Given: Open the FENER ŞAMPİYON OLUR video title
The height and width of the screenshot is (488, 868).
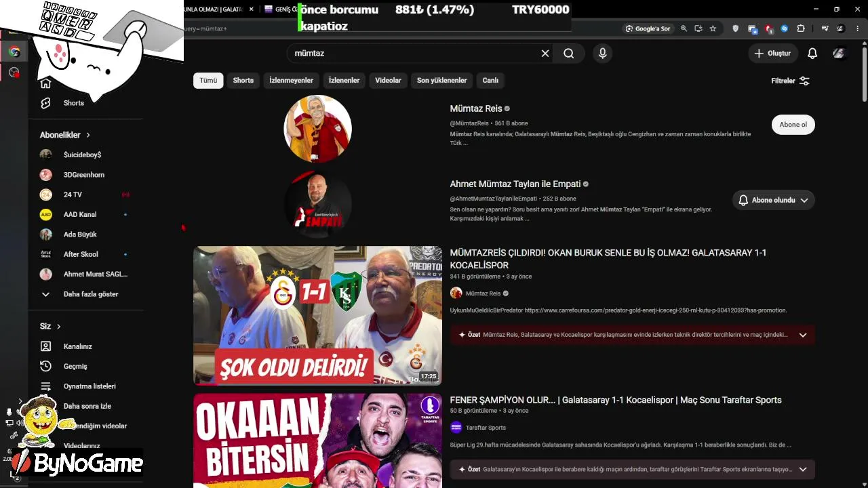Looking at the screenshot, I should click(616, 400).
